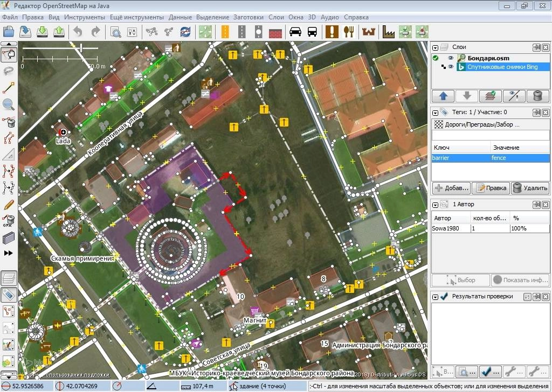This screenshot has height=392, width=552.
Task: Click the latitude 52.9526586 status field
Action: [x=27, y=386]
